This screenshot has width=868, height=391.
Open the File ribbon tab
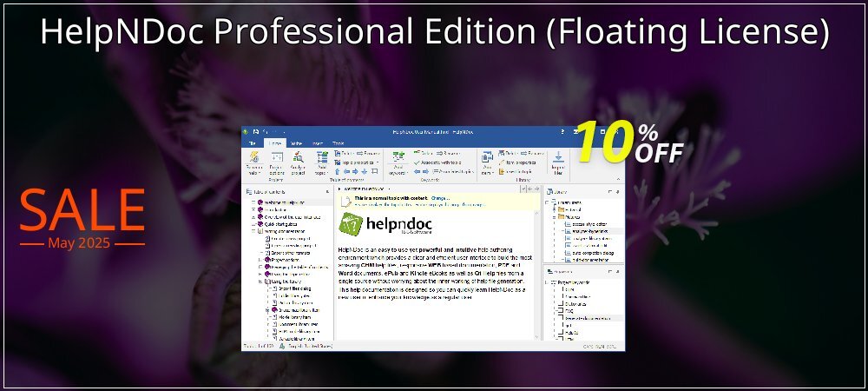[x=252, y=143]
